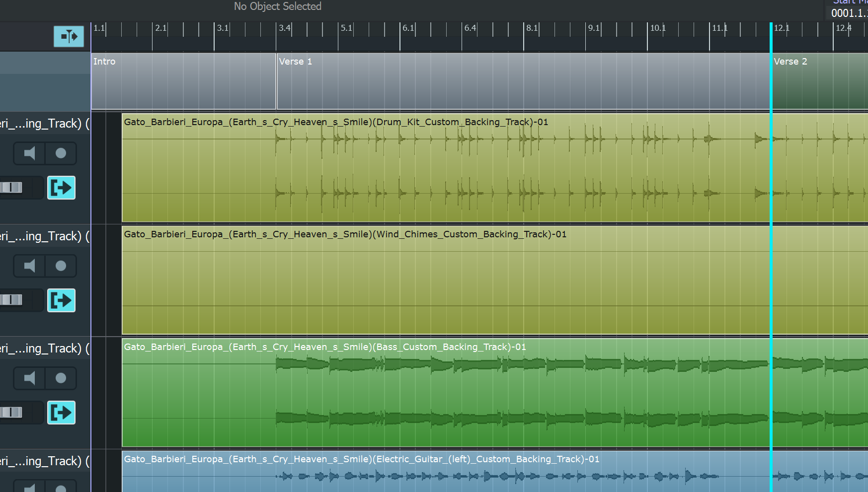The width and height of the screenshot is (868, 492).
Task: Click the Wind Chimes track output routing icon
Action: [x=61, y=300]
